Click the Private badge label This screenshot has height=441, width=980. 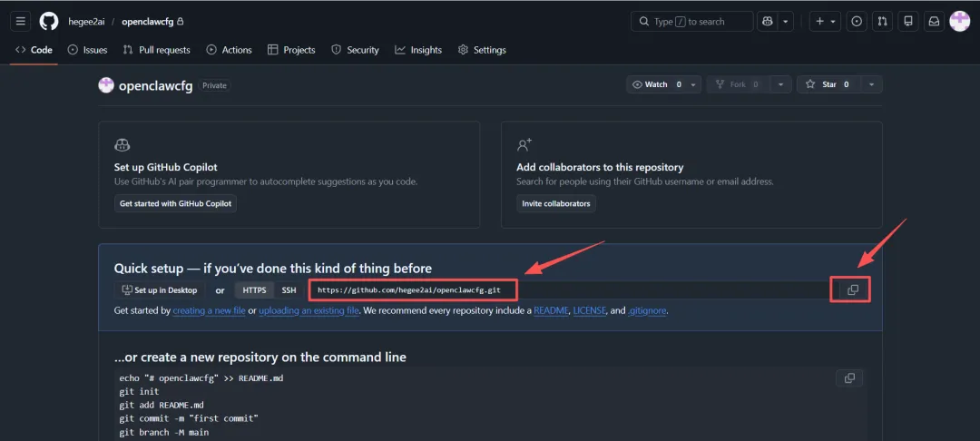[214, 85]
